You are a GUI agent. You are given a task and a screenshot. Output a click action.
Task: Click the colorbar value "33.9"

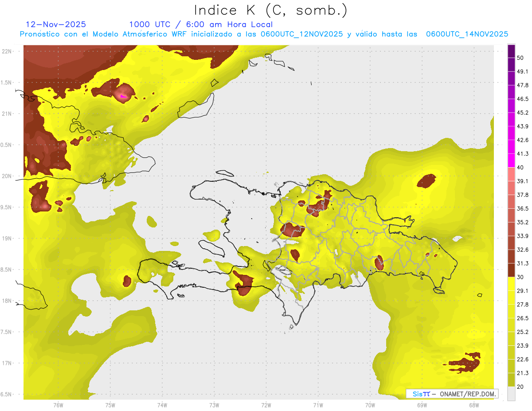[x=523, y=236]
